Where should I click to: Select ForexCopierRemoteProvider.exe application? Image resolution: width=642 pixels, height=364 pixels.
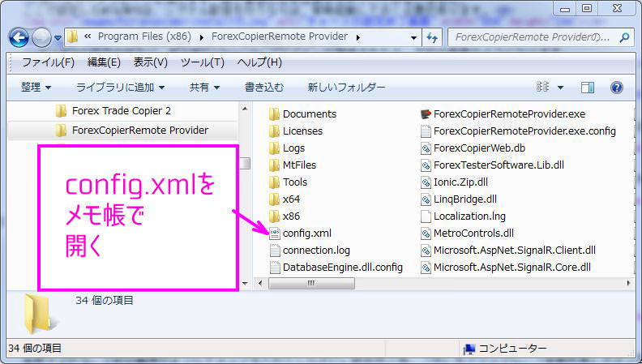point(503,113)
